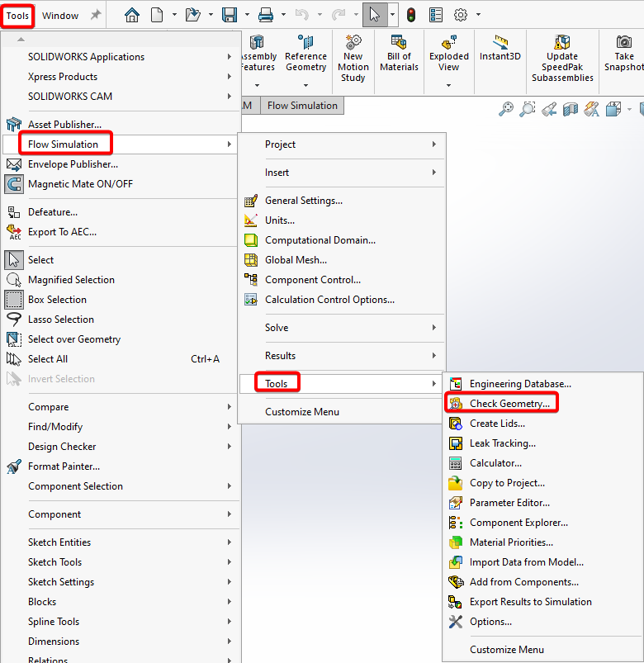The image size is (644, 663).
Task: Click Section View icon in view toolbar
Action: pos(571,109)
